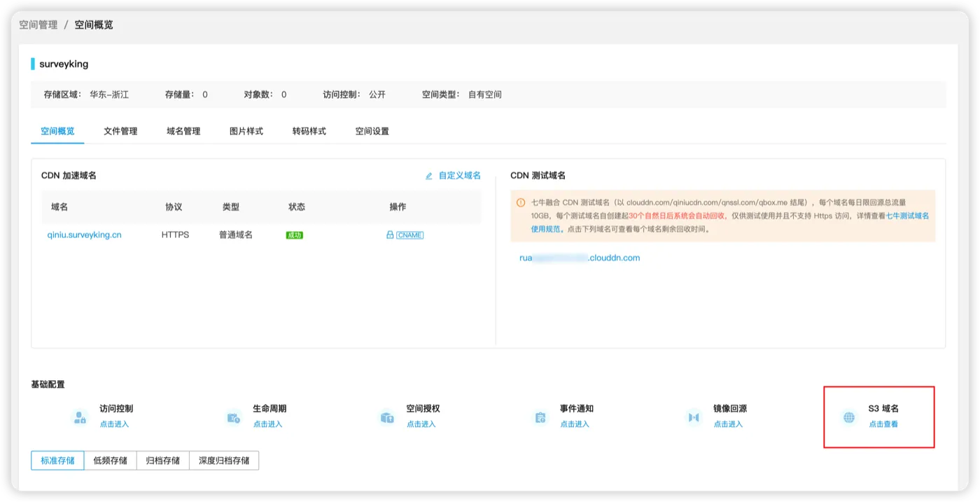Click 点击进入 under 访问控制
The width and height of the screenshot is (980, 502).
[x=114, y=424]
